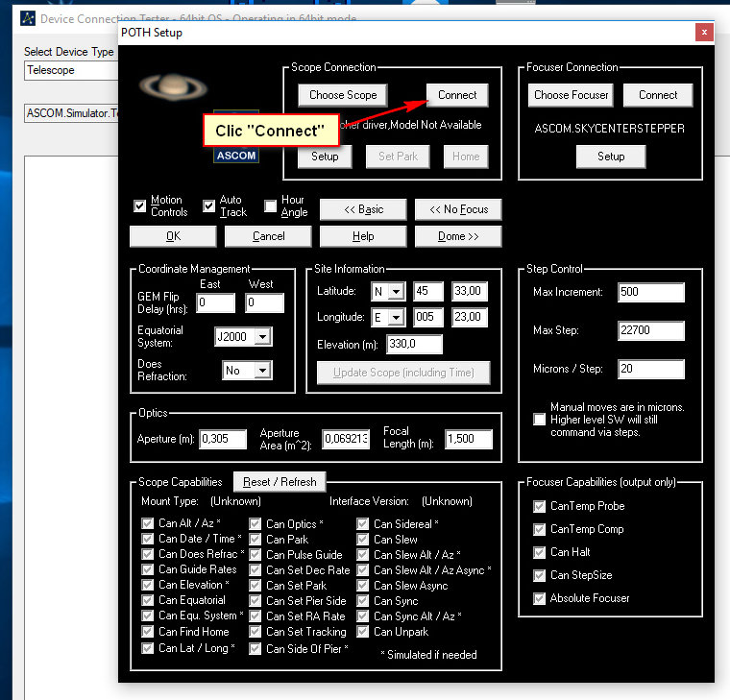Edit Longitude minutes field 23,00
Screen dimensions: 730x700
[470, 318]
